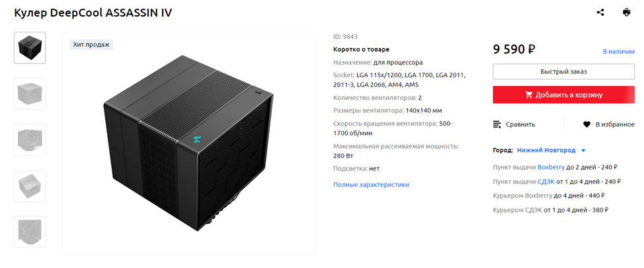Click the Хит продаж badge
This screenshot has width=644, height=268.
pos(91,44)
